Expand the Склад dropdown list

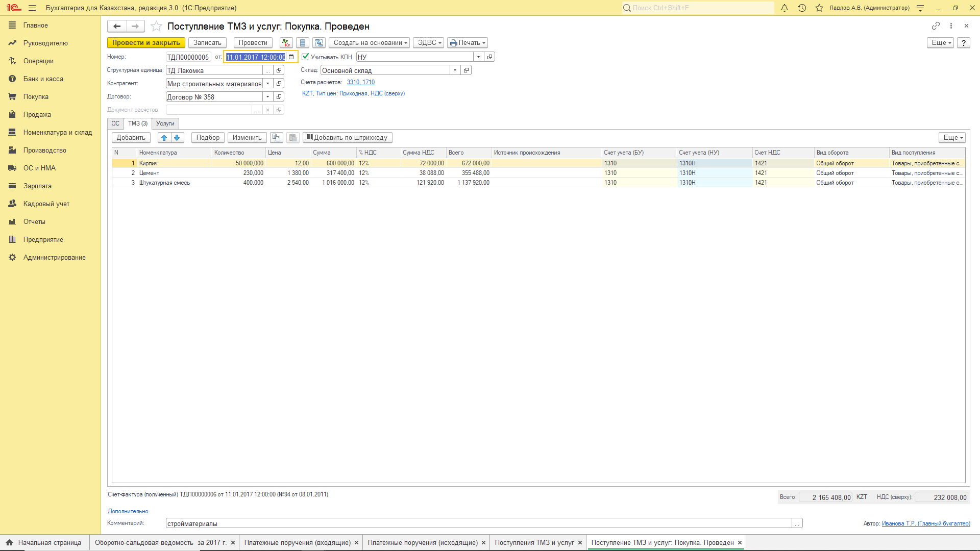click(455, 70)
